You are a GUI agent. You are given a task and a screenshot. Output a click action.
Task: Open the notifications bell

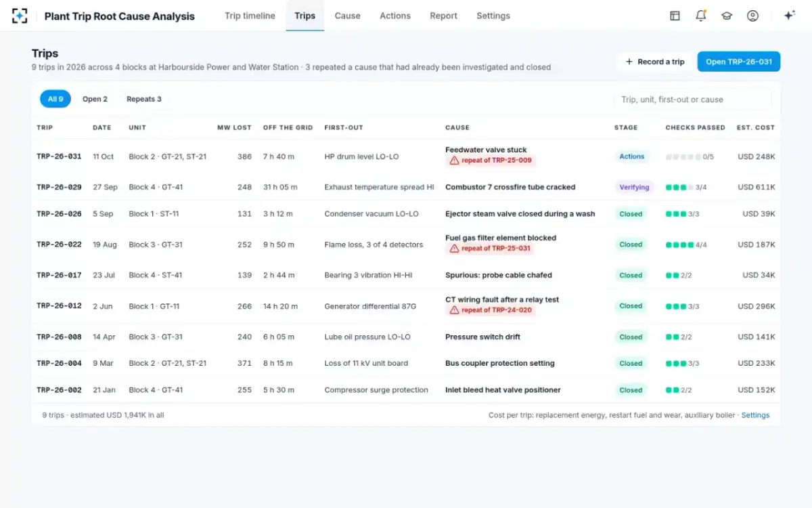coord(701,16)
